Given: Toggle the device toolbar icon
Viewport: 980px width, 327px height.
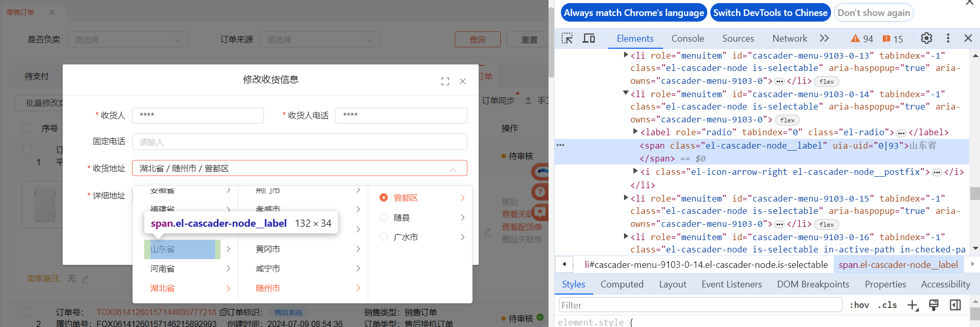Looking at the screenshot, I should (x=589, y=39).
